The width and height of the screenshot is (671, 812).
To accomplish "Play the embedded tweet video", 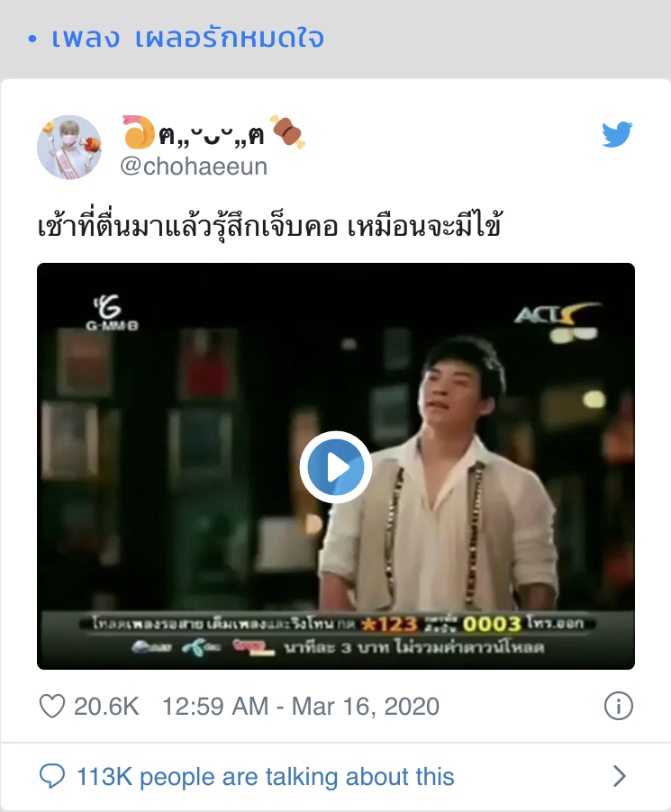I will (x=335, y=466).
